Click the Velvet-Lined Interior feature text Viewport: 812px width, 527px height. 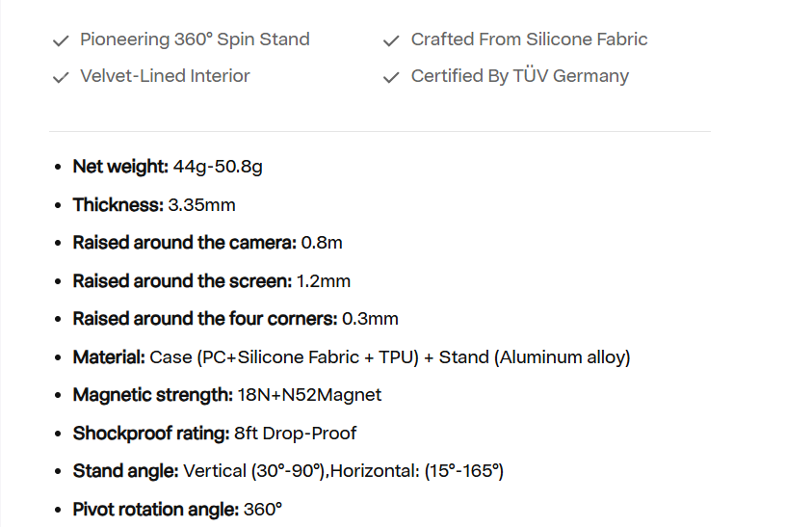point(165,76)
